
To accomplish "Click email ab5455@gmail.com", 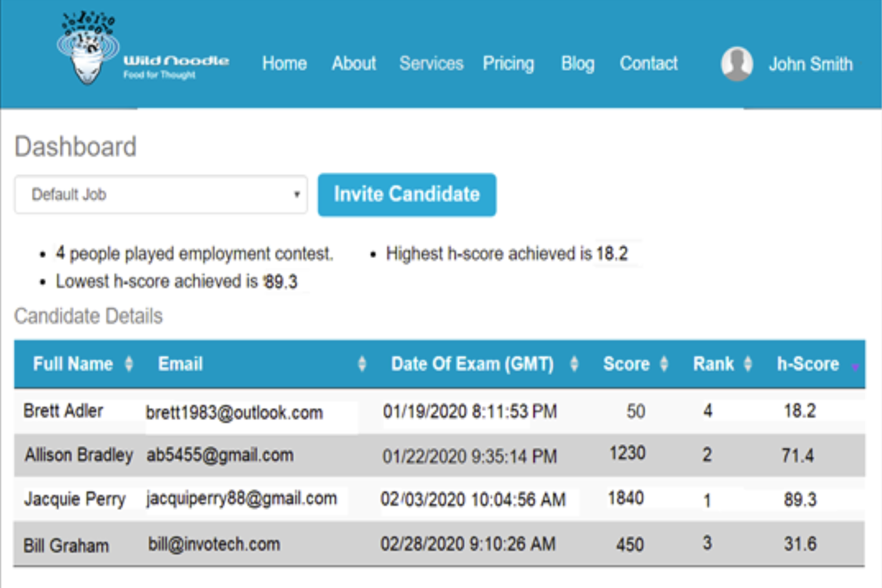I will [220, 455].
